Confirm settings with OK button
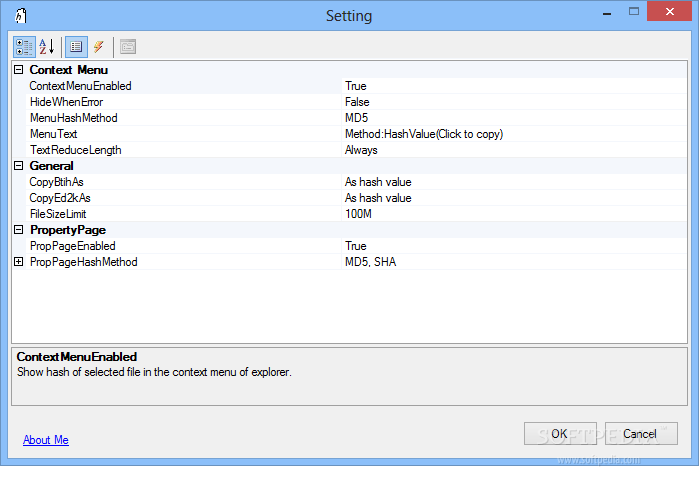The width and height of the screenshot is (699, 478). click(x=560, y=433)
